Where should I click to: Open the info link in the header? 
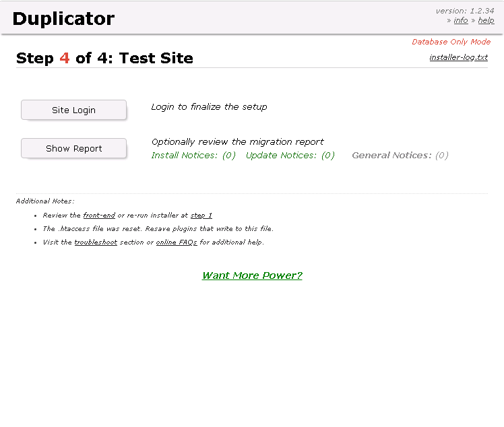click(461, 20)
